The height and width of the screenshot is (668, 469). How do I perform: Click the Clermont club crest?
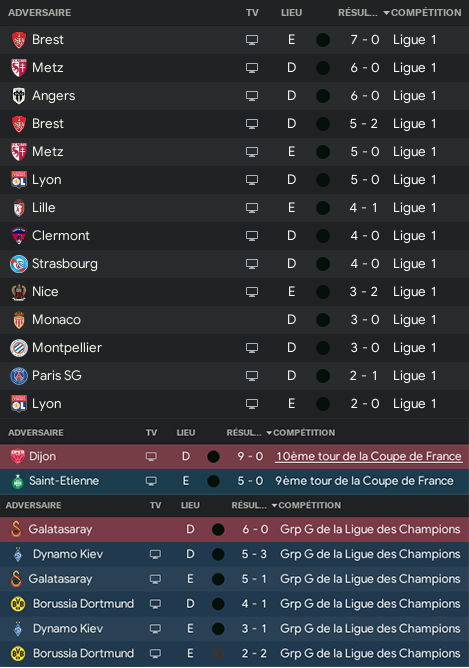coord(19,236)
